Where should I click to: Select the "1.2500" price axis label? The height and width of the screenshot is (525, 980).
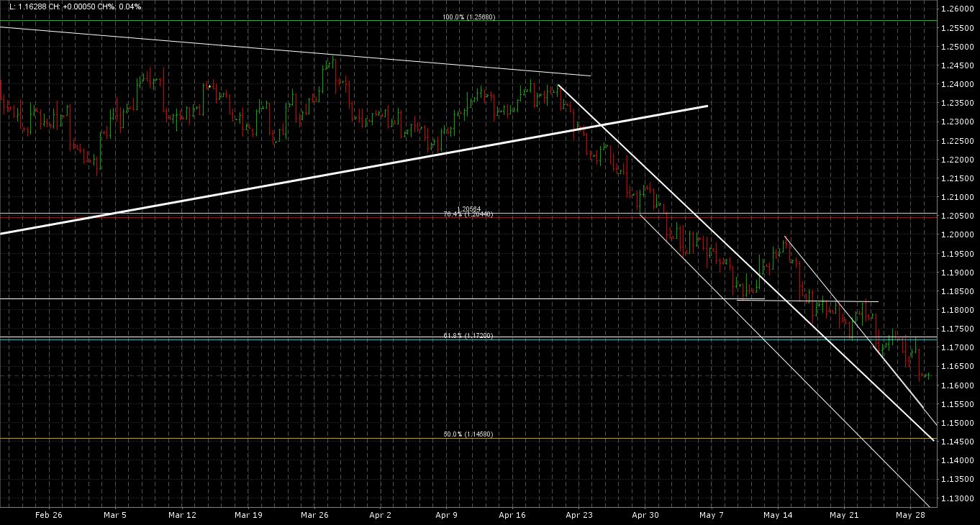956,47
